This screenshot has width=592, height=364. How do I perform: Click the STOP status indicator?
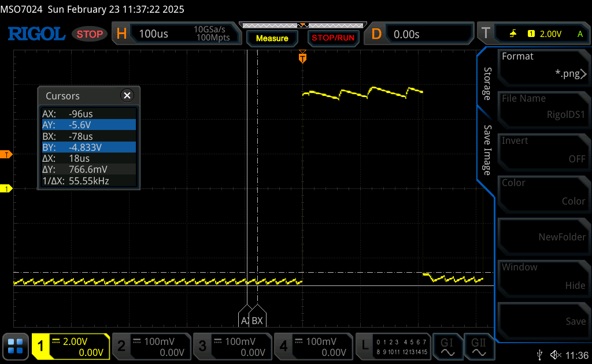[90, 34]
